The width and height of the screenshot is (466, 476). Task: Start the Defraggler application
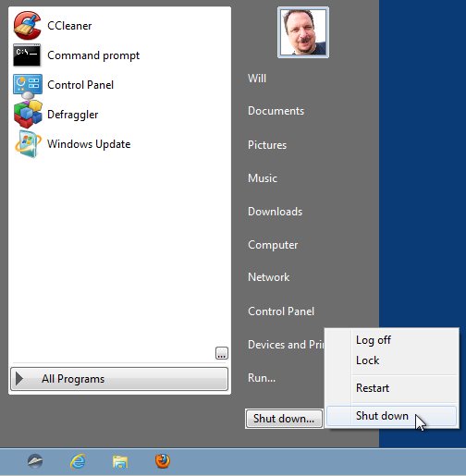pyautogui.click(x=28, y=115)
